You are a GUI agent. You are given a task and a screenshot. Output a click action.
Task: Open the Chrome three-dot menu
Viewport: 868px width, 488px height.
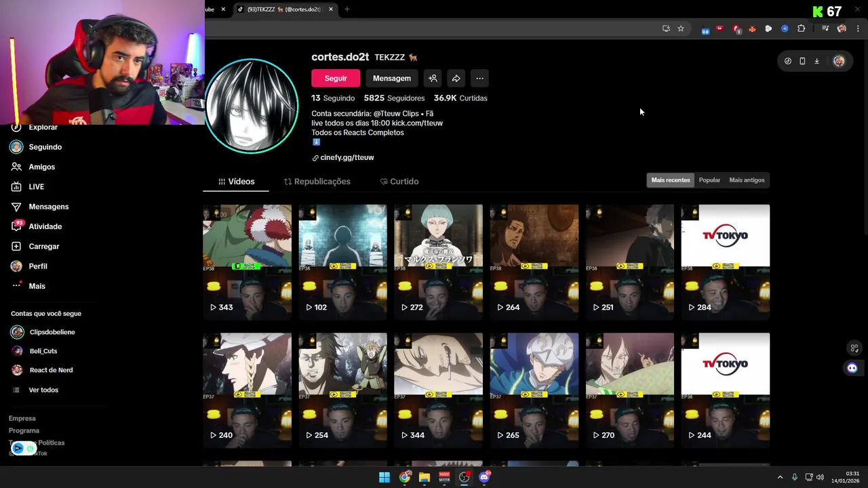[858, 28]
